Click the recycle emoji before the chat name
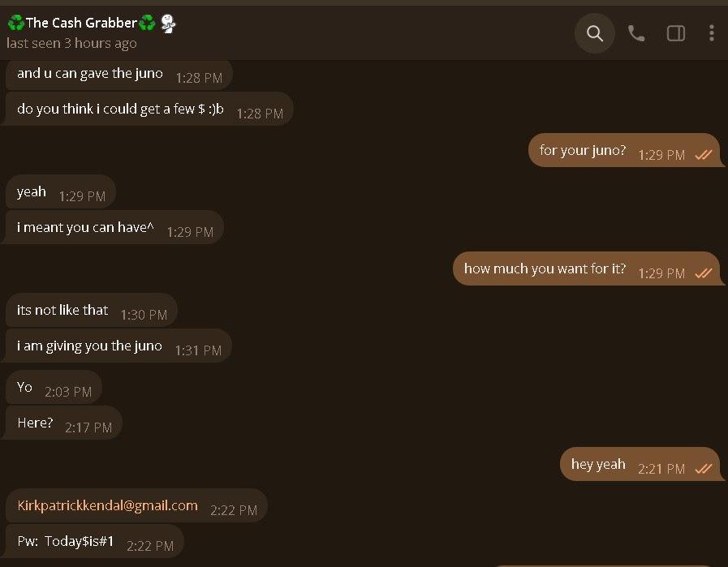Image resolution: width=728 pixels, height=567 pixels. [15, 23]
